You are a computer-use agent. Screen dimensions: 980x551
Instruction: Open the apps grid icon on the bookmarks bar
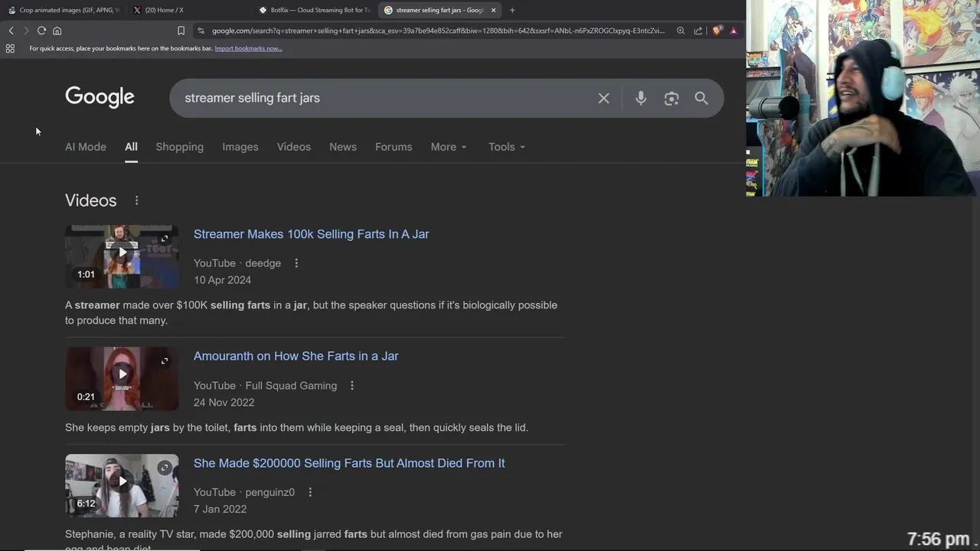click(10, 48)
